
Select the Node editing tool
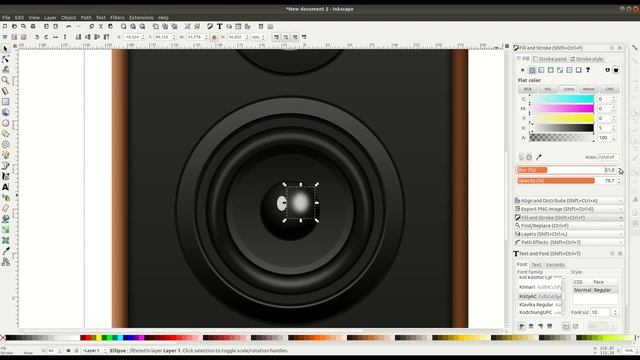pyautogui.click(x=5, y=59)
